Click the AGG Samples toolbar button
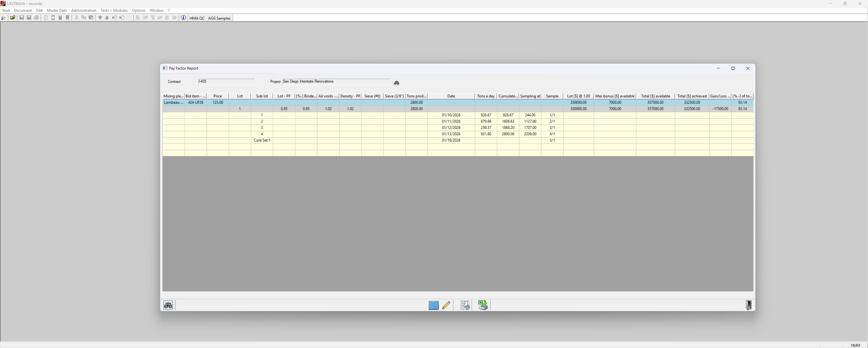This screenshot has width=868, height=348. (219, 18)
